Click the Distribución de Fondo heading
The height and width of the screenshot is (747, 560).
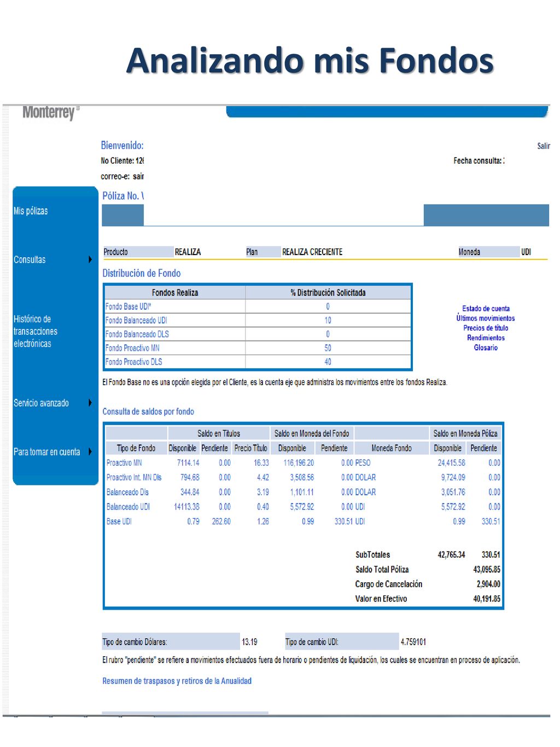point(142,274)
